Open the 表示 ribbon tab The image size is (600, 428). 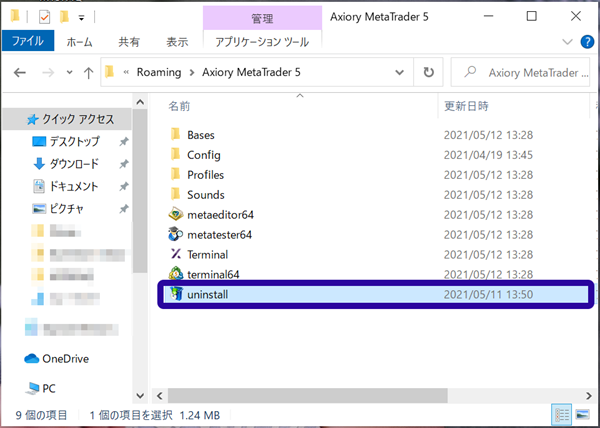177,42
